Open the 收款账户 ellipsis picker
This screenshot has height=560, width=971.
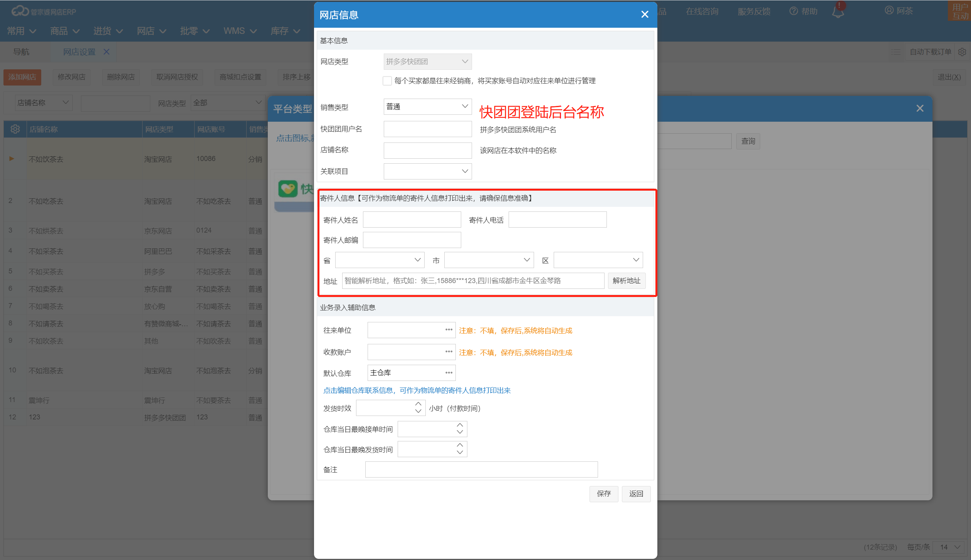point(449,352)
